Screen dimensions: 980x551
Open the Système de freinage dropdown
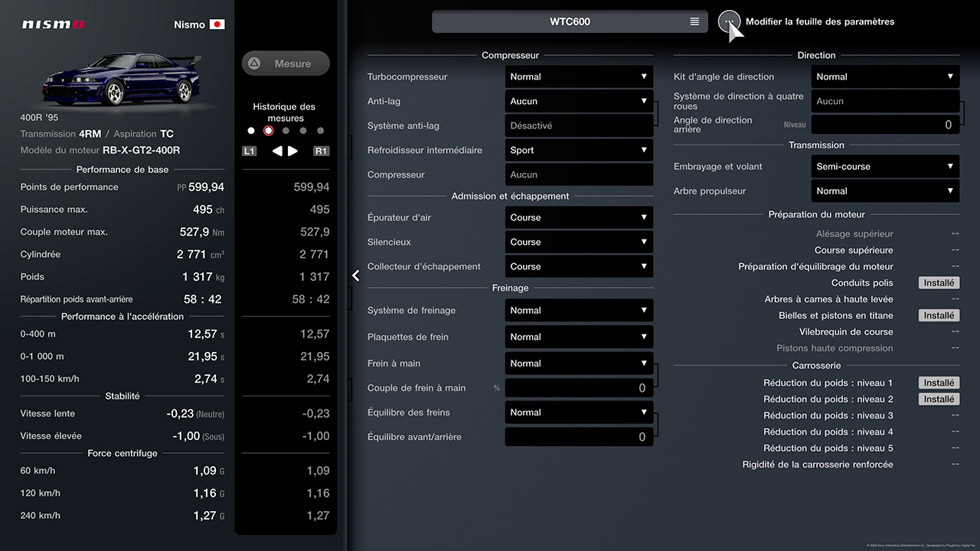(x=579, y=311)
